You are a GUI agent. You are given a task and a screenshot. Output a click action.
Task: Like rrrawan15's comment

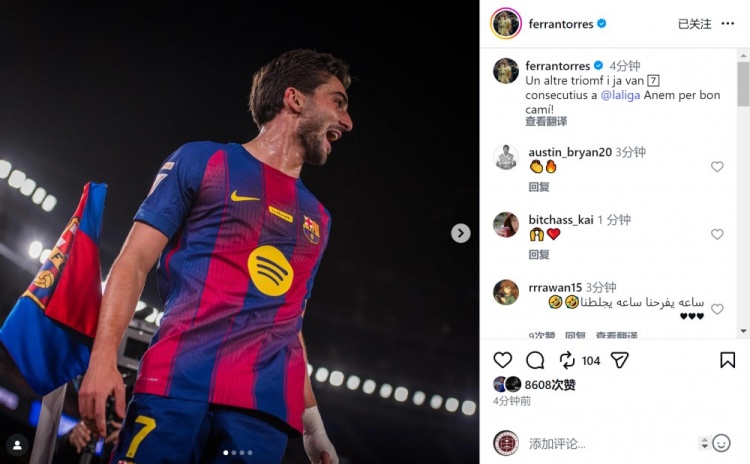[717, 309]
